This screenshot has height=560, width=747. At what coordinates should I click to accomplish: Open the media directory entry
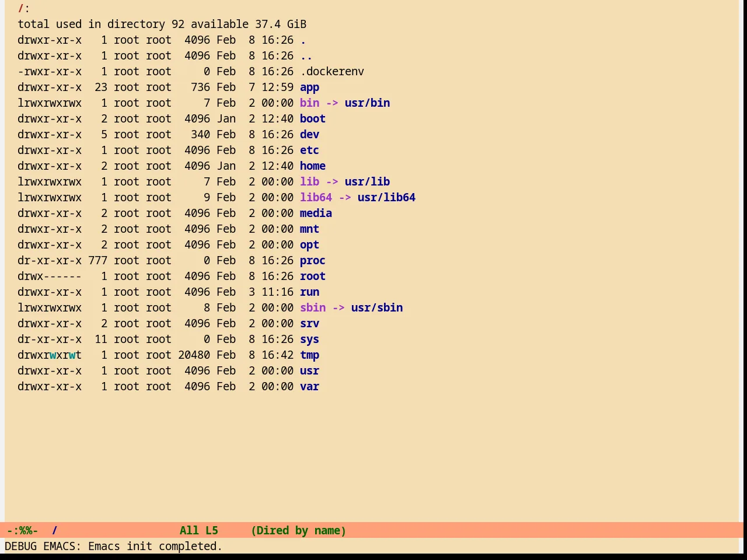pyautogui.click(x=316, y=213)
